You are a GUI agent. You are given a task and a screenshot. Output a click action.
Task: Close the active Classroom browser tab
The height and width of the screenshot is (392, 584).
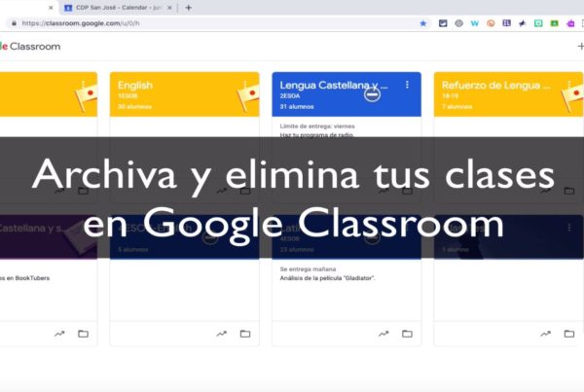coord(51,8)
